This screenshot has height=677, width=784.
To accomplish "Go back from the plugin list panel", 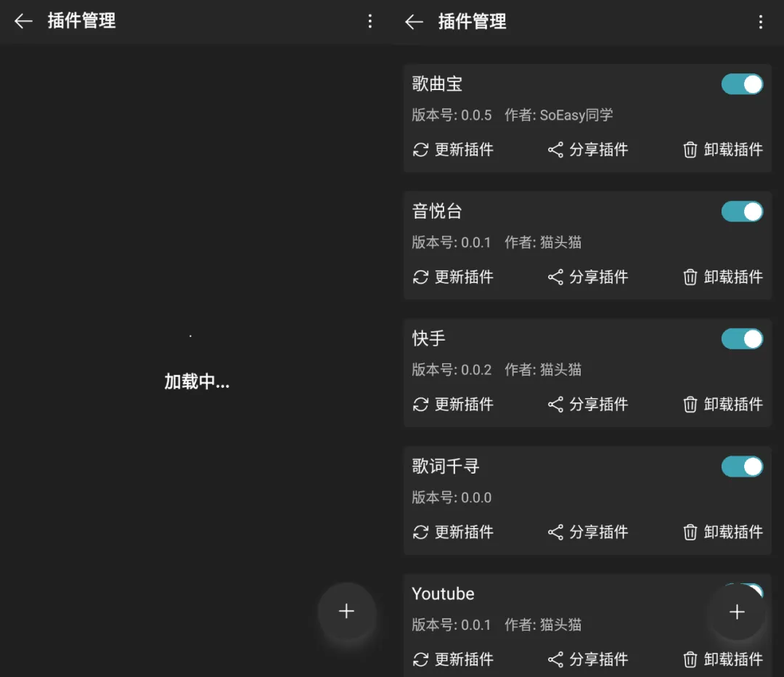I will pyautogui.click(x=414, y=22).
